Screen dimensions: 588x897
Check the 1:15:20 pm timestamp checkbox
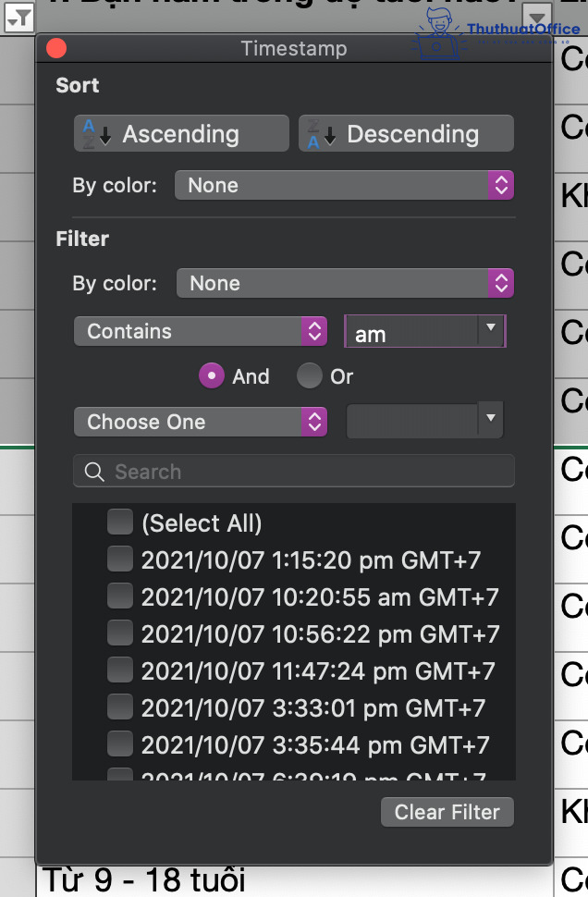coord(120,559)
